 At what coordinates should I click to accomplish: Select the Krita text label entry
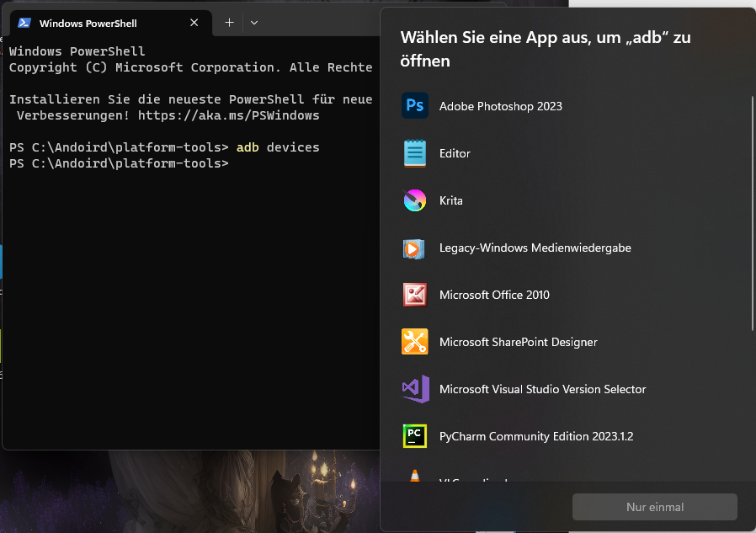450,200
